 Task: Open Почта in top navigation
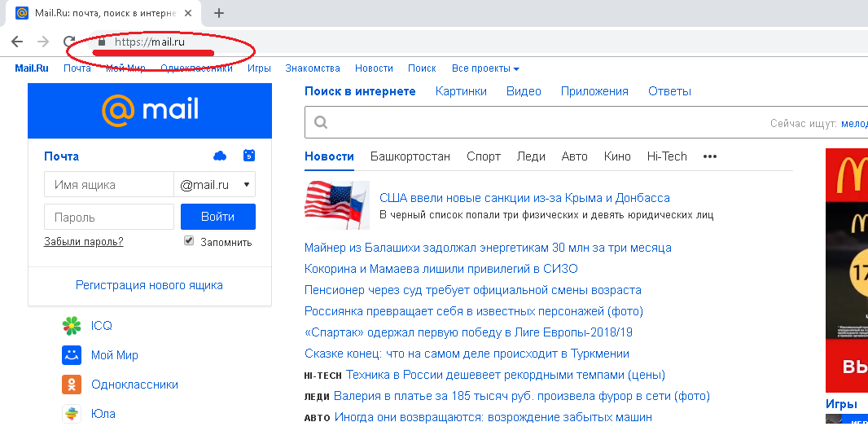pyautogui.click(x=77, y=68)
